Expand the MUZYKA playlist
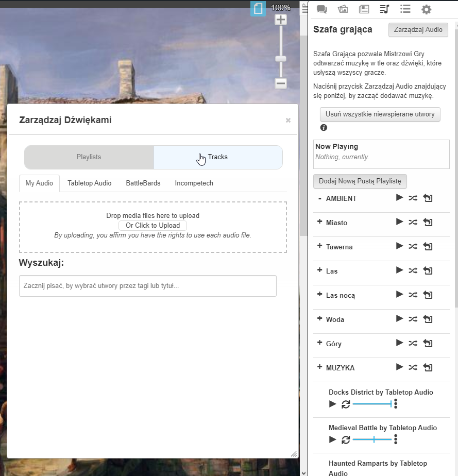458x476 pixels. [319, 367]
